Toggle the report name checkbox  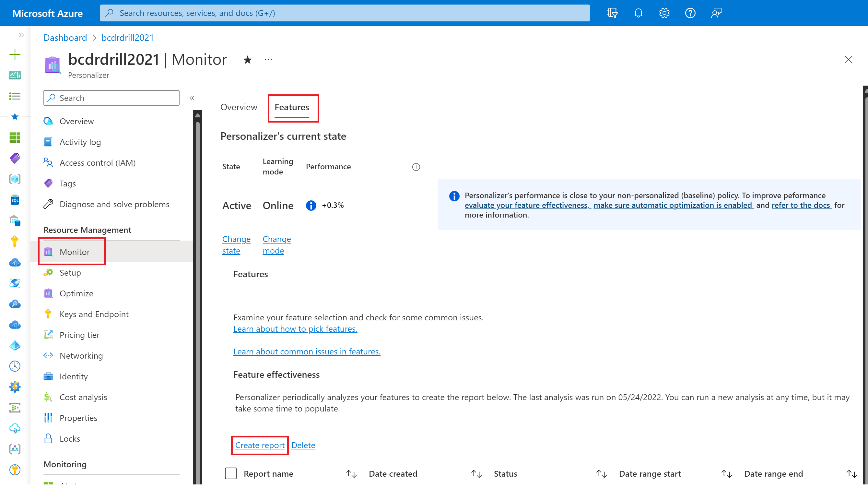click(x=230, y=473)
